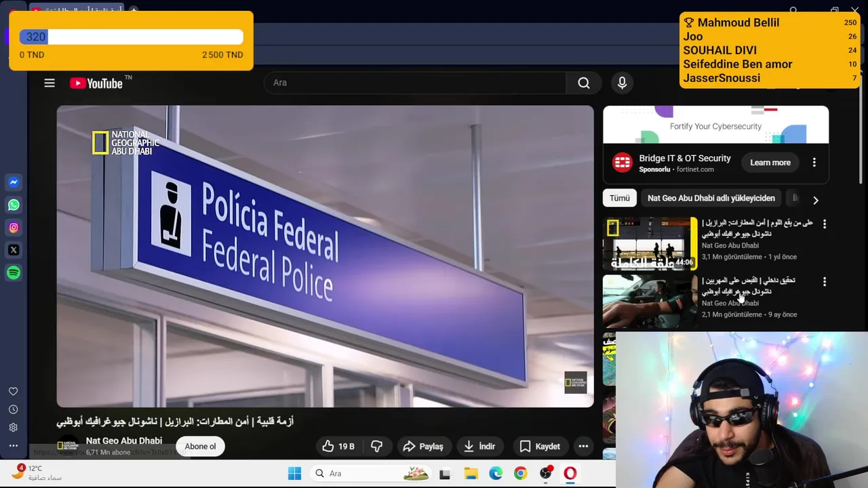Open the YouTube hamburger guide menu

pos(50,83)
